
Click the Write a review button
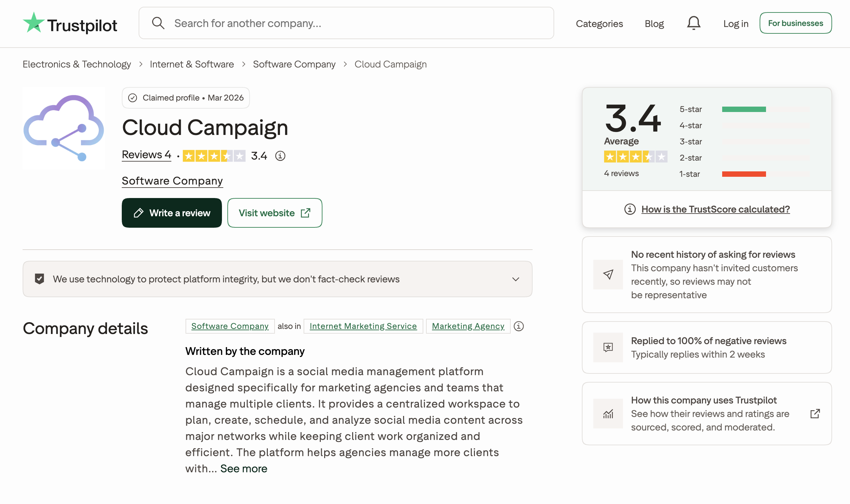(172, 213)
